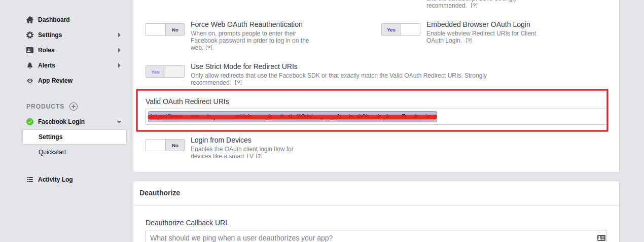Toggle Force Web OAuth Reauthentication switch

(x=165, y=29)
